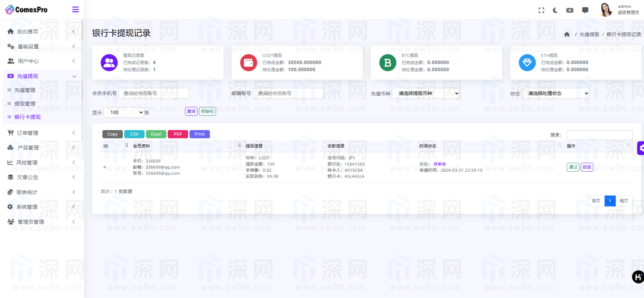The height and width of the screenshot is (298, 644).
Task: Toggle fullscreen mode icon in top bar
Action: [541, 10]
